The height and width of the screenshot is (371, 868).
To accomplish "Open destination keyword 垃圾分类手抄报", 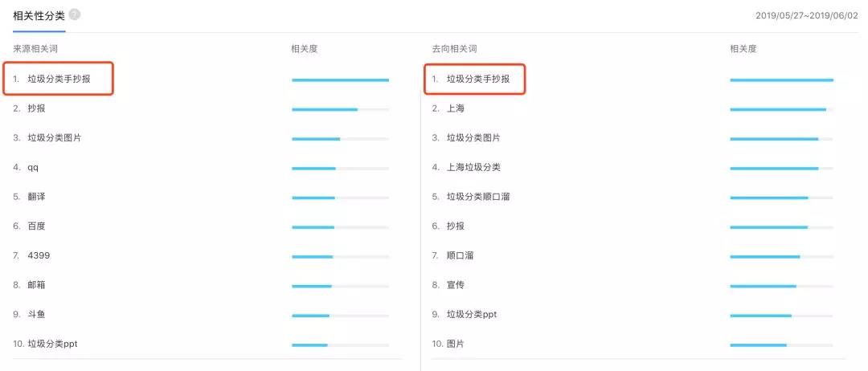I will pos(478,79).
